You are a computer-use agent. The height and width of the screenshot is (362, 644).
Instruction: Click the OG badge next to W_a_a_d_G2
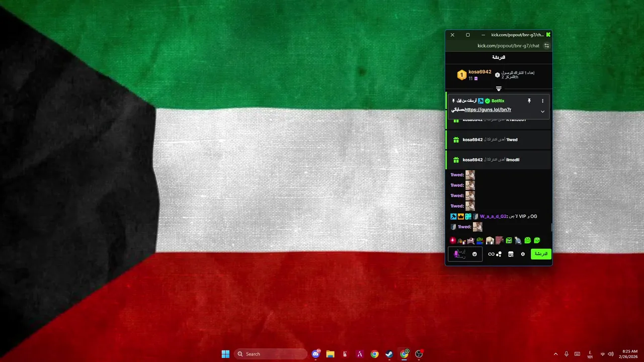(x=468, y=217)
